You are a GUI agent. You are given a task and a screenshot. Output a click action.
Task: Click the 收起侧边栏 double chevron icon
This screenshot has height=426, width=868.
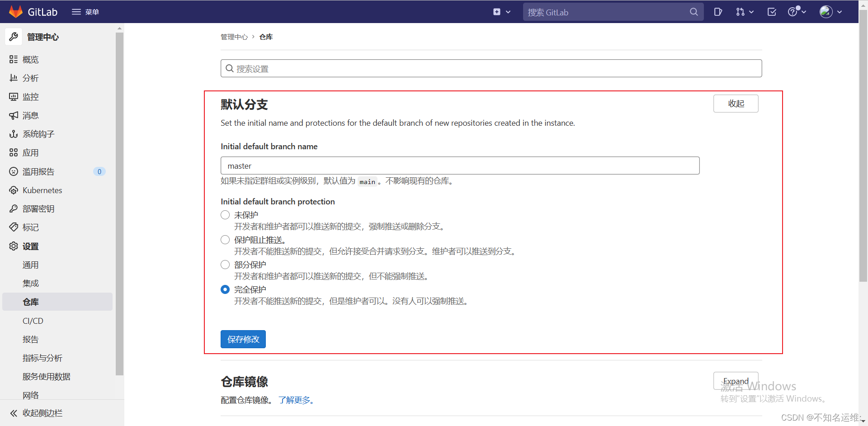(14, 413)
